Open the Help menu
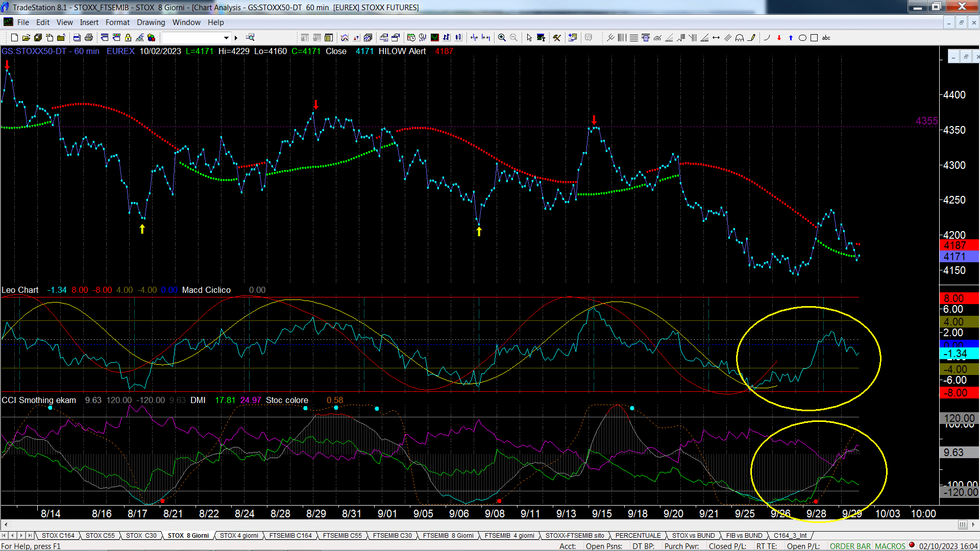The width and height of the screenshot is (980, 551). [x=215, y=22]
